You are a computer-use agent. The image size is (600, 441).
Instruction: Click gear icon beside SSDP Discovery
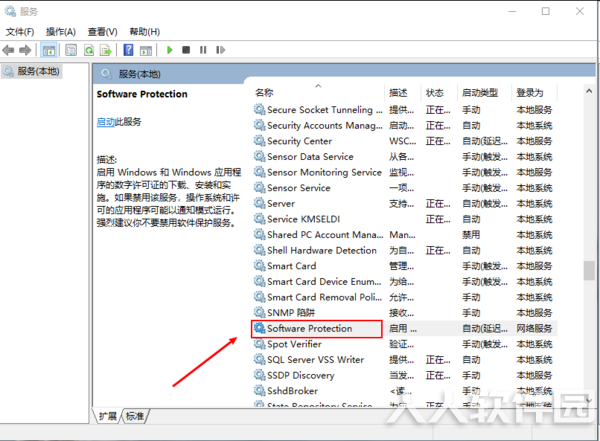tap(259, 375)
